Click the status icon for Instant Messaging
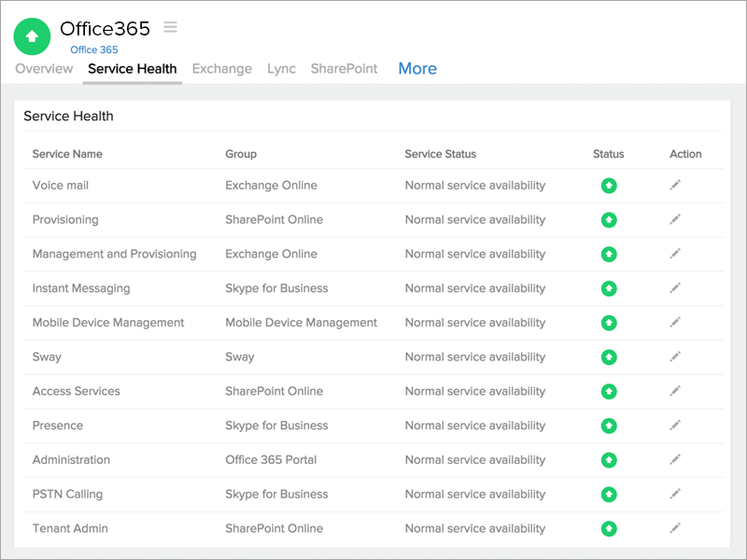This screenshot has width=747, height=560. pyautogui.click(x=609, y=288)
